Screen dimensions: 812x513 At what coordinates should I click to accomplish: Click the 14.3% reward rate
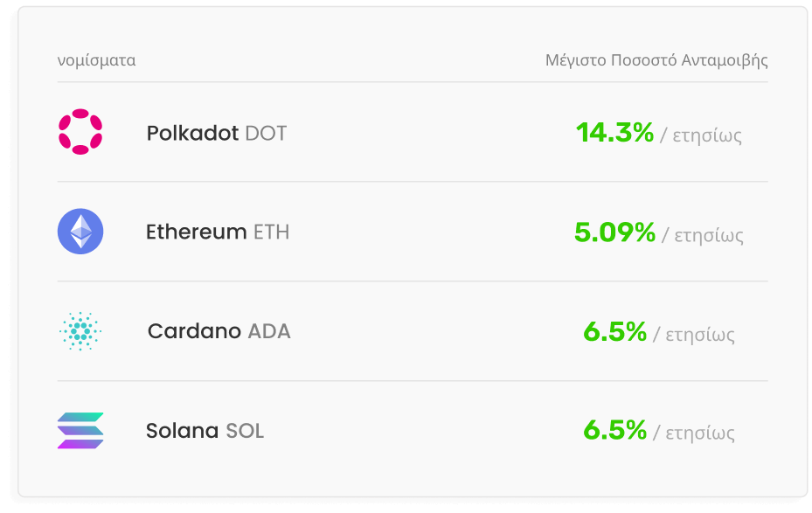pyautogui.click(x=614, y=133)
